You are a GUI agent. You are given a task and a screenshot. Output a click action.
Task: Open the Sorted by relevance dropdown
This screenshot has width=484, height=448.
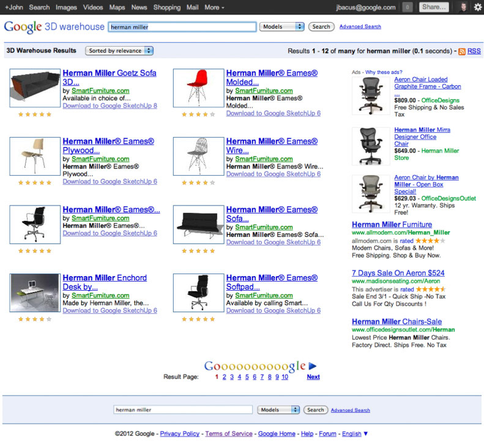(x=119, y=51)
